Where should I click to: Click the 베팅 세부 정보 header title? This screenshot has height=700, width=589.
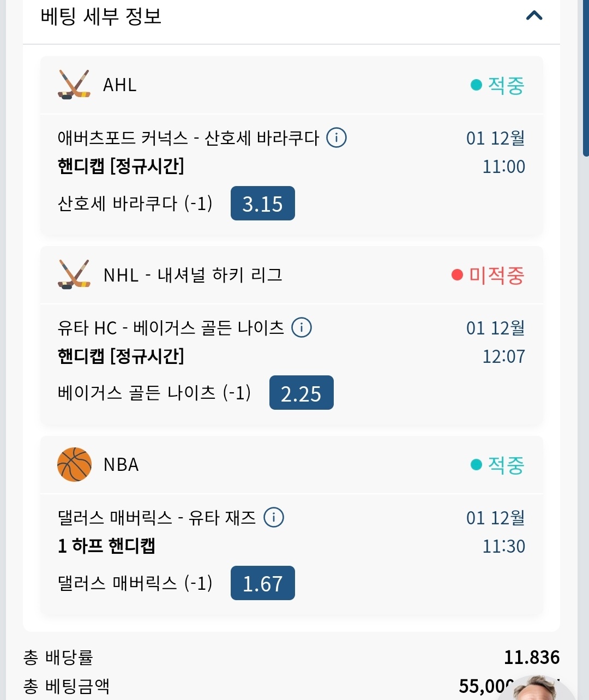click(x=101, y=16)
